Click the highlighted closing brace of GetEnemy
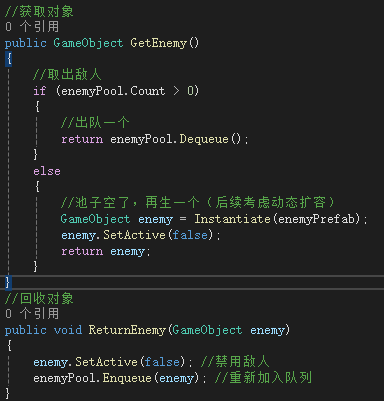 point(8,282)
